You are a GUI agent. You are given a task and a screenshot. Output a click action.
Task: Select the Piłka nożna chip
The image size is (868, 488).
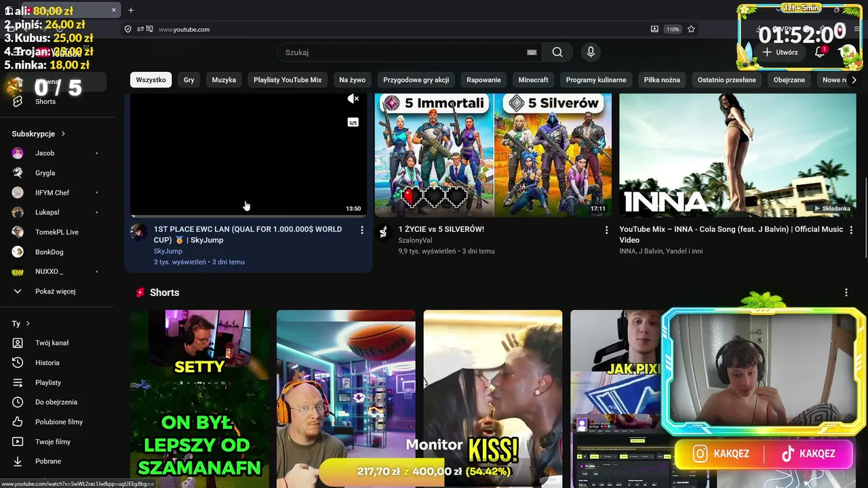(x=662, y=80)
